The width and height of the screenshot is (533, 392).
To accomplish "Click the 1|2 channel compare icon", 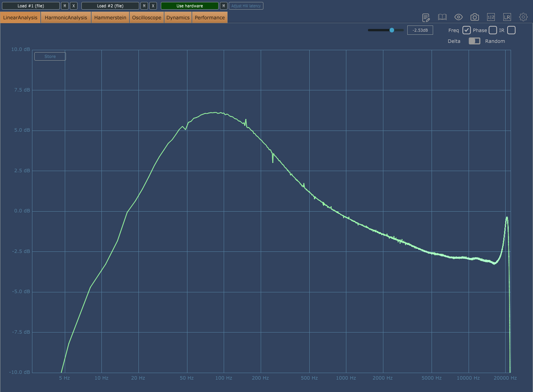I will coord(491,17).
